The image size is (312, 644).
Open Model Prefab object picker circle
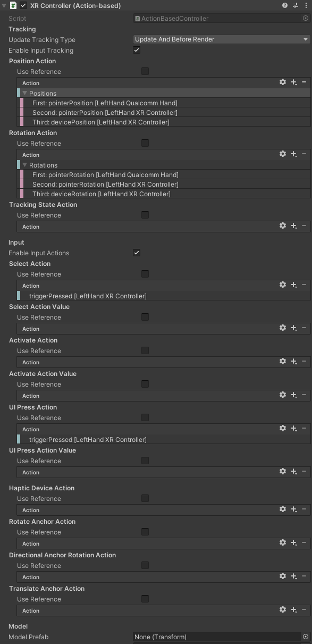tap(306, 637)
